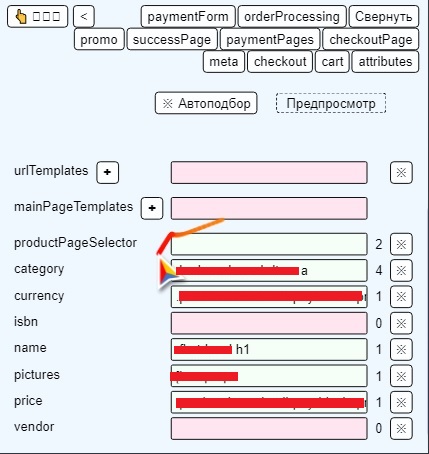Image resolution: width=429 pixels, height=454 pixels.
Task: Switch to the cart section
Action: (332, 62)
